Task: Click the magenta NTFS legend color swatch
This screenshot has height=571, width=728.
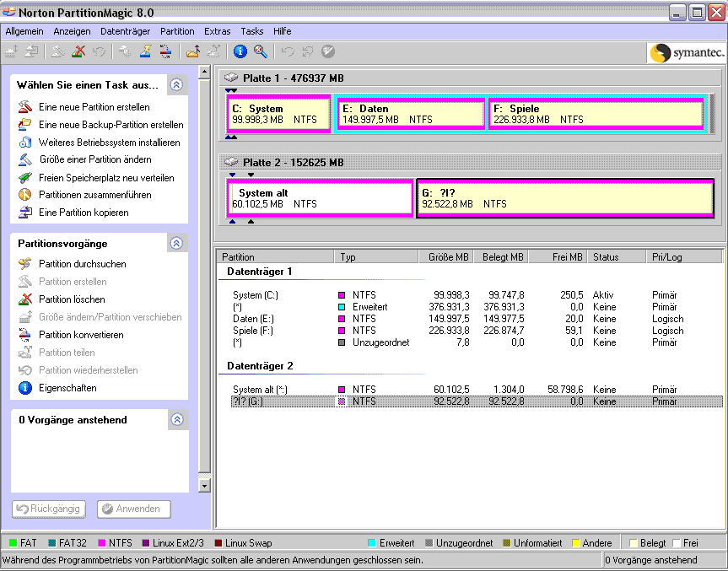Action: click(102, 542)
